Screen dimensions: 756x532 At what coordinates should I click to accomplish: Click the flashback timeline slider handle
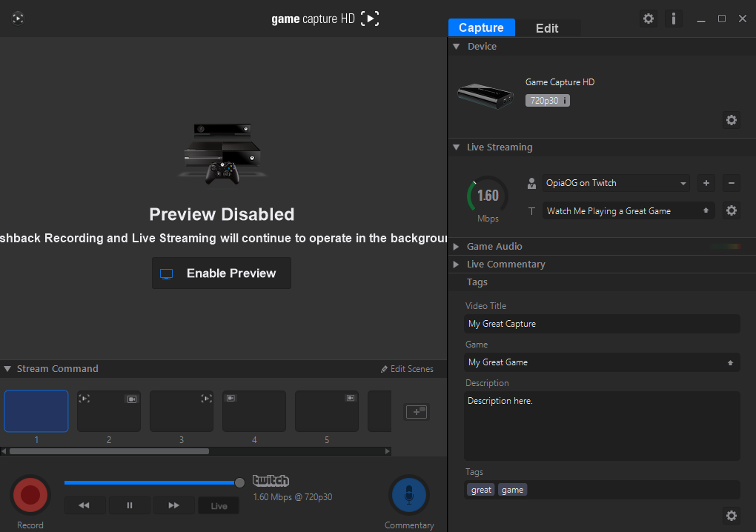click(239, 482)
